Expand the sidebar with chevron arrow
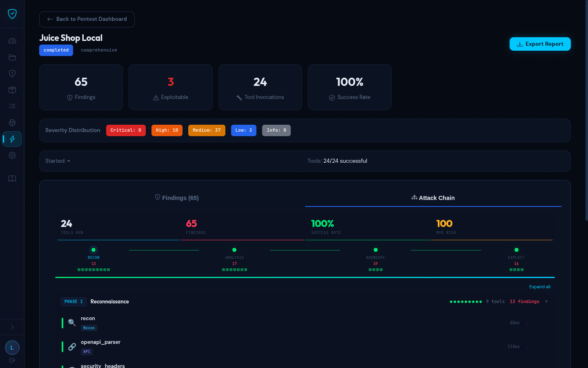Viewport: 588px width, 368px height. tap(12, 327)
